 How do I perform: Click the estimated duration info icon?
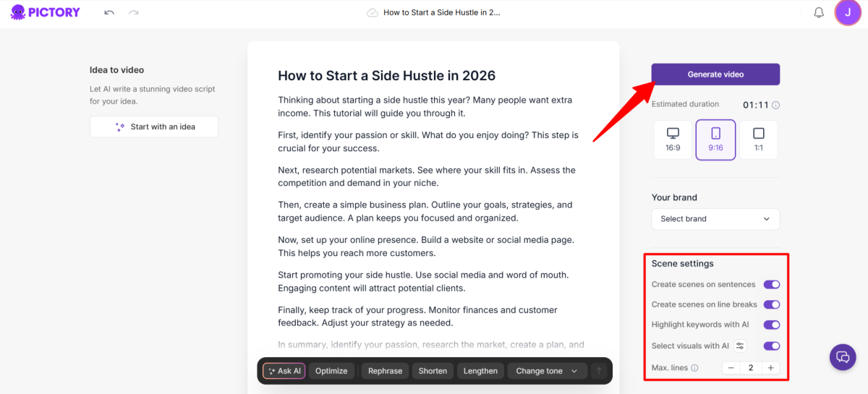coord(775,105)
